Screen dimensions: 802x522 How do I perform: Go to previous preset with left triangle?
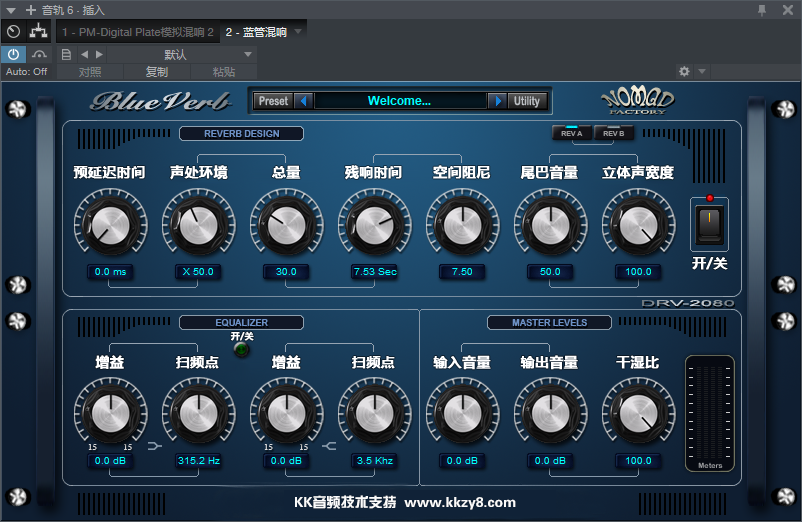click(84, 54)
